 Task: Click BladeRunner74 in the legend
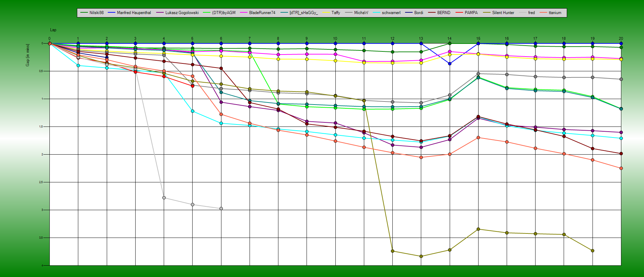point(258,13)
